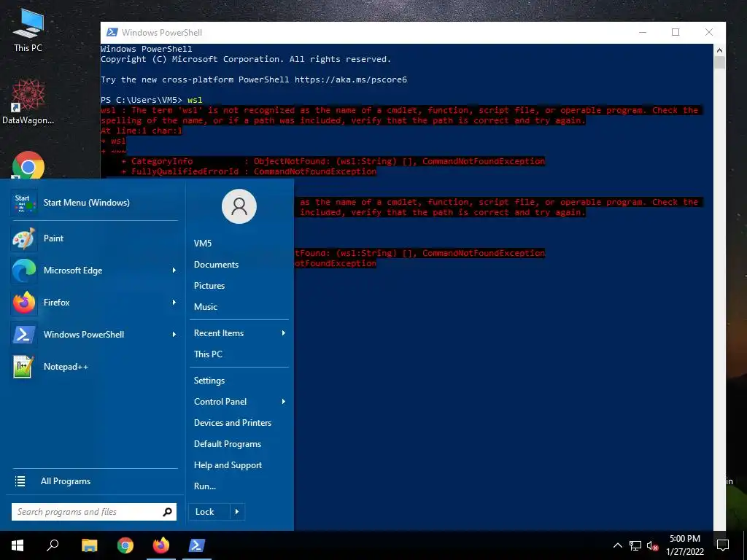Viewport: 747px width, 560px height.
Task: Click the Firefox icon in start menu list
Action: [24, 303]
